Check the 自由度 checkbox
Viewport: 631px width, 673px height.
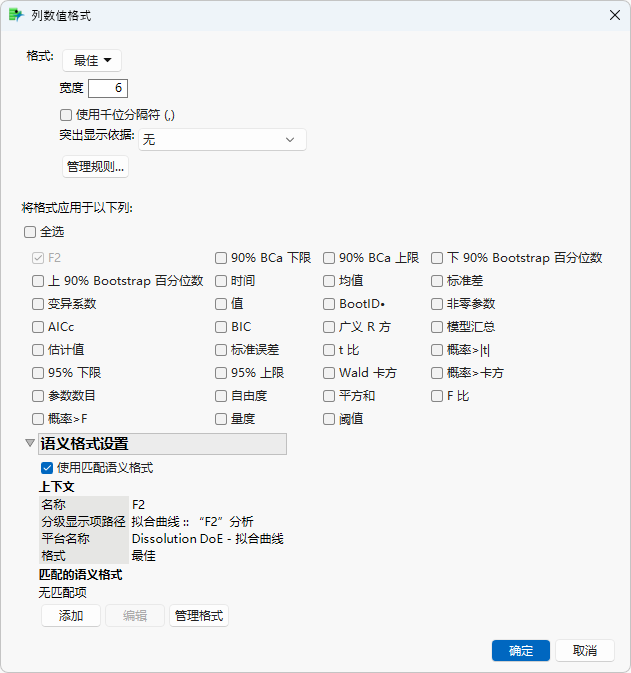[x=221, y=396]
